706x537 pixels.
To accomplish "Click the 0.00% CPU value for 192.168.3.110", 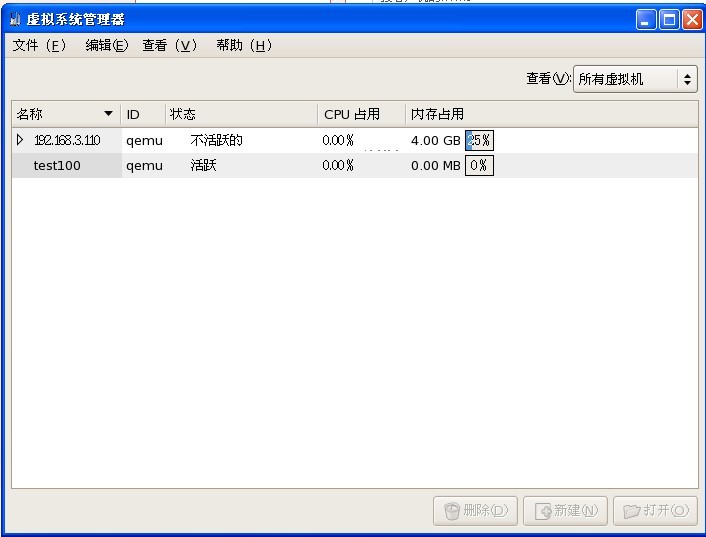I will (x=338, y=140).
